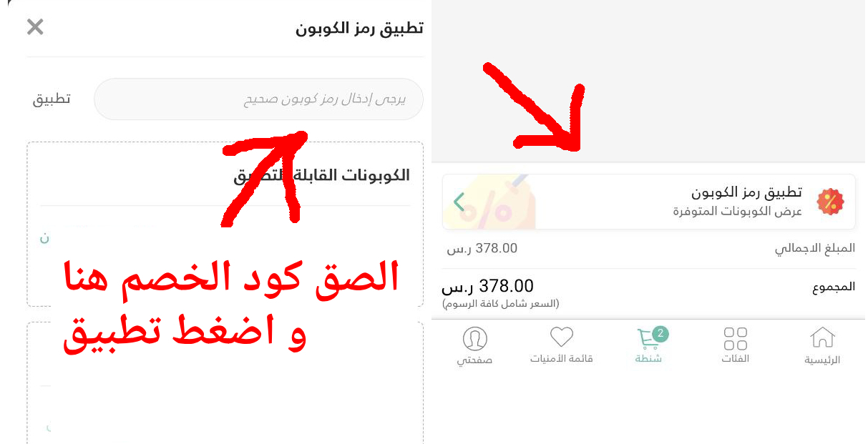Viewport: 868px width, 444px height.
Task: Tap the home house icon
Action: pyautogui.click(x=822, y=337)
